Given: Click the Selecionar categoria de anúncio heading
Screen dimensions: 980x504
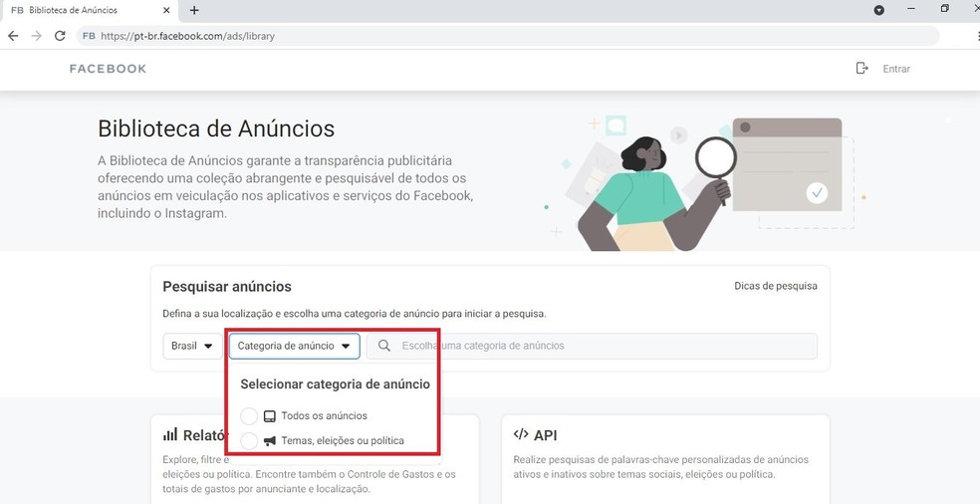Looking at the screenshot, I should tap(335, 383).
